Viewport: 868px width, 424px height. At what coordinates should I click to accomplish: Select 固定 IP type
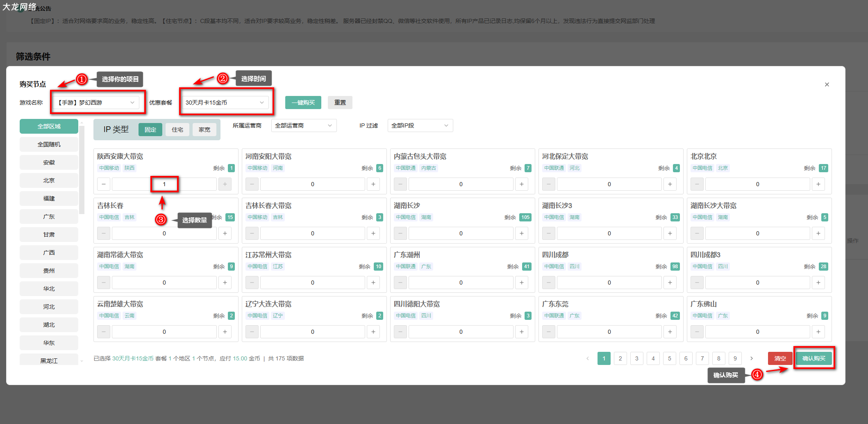click(150, 130)
